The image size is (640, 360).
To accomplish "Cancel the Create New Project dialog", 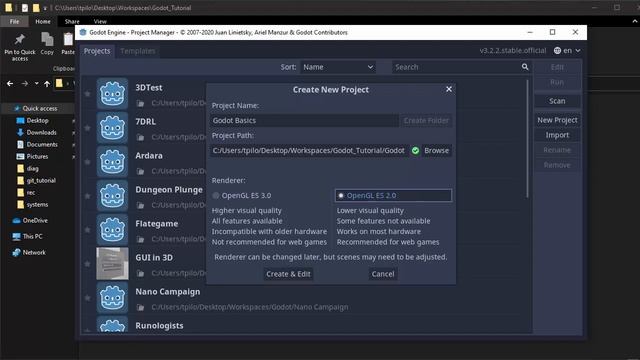I will pyautogui.click(x=383, y=274).
